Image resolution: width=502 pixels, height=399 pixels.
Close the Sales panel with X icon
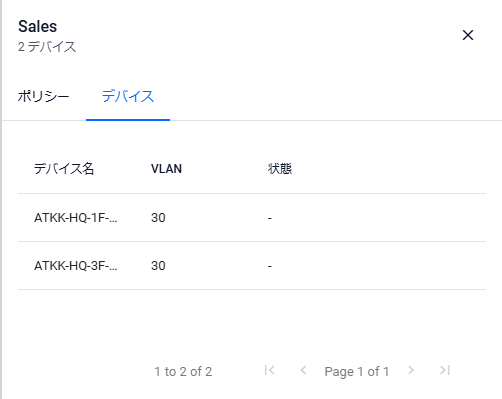[x=468, y=35]
